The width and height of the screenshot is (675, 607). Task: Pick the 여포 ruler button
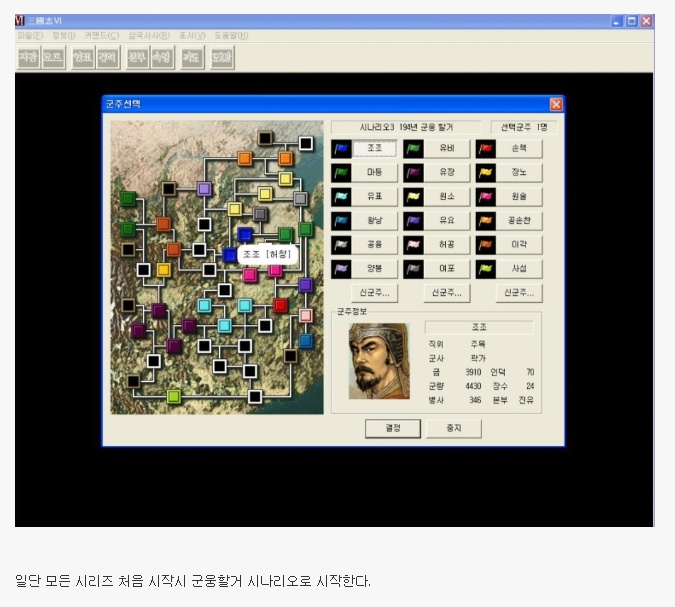click(x=447, y=269)
